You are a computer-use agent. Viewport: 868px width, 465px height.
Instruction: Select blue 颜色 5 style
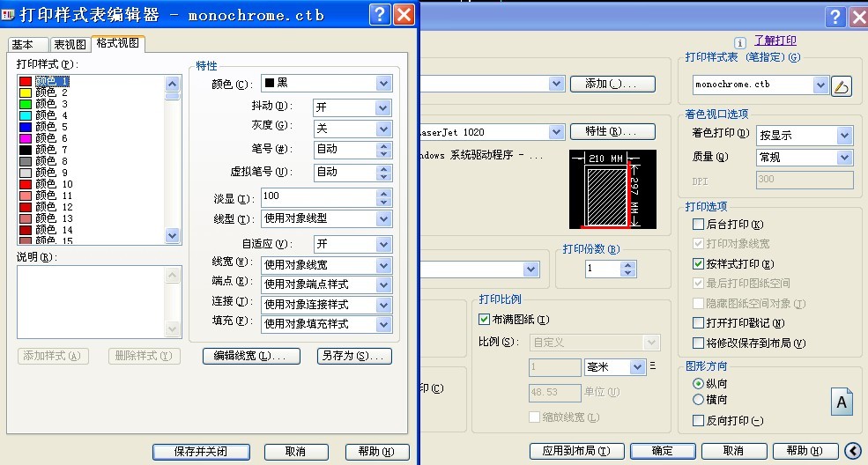44,127
